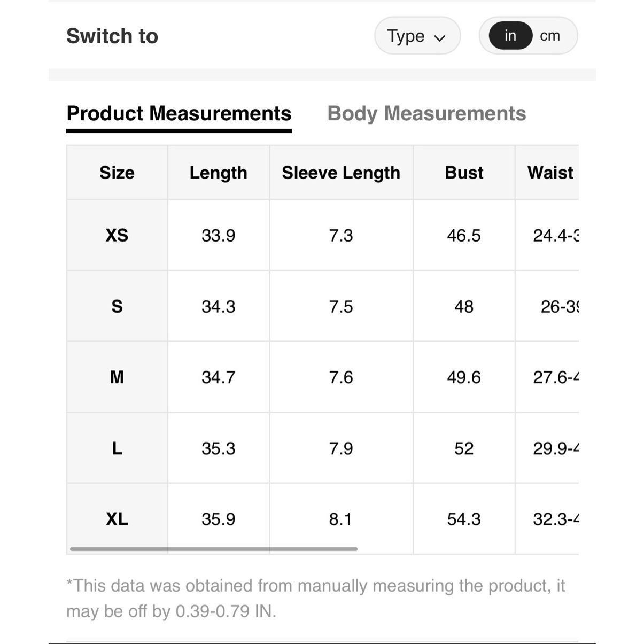Select the Product Measurements tab
Image resolution: width=644 pixels, height=644 pixels.
[x=179, y=113]
